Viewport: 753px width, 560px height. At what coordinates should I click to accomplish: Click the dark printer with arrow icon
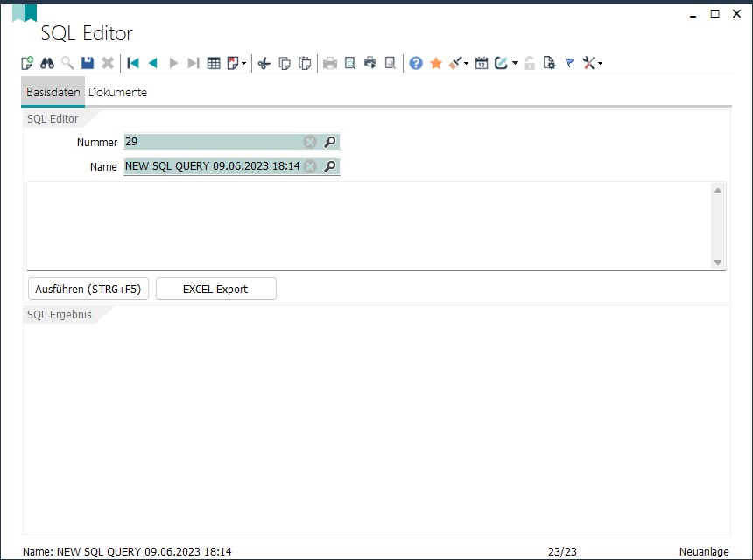[x=370, y=63]
